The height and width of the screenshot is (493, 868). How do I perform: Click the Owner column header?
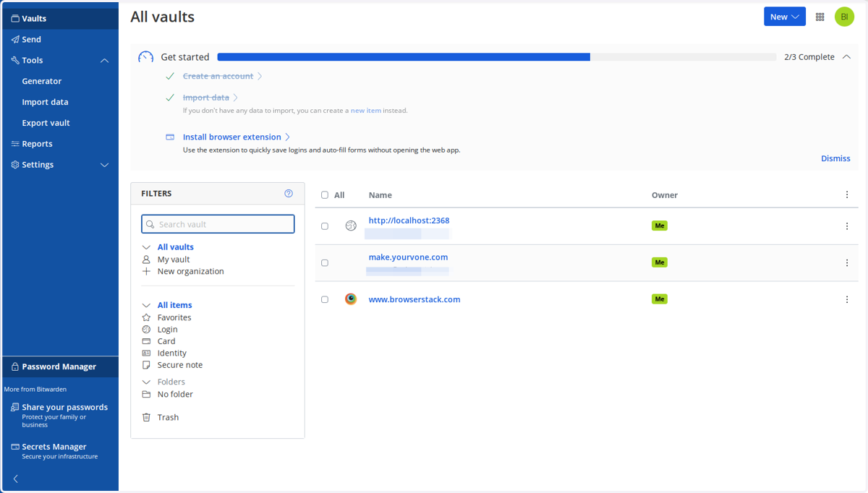(665, 195)
